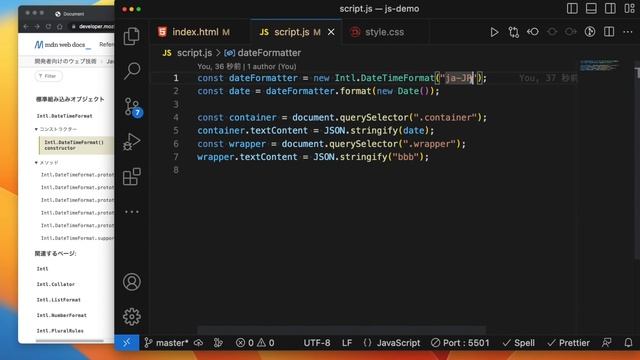Open Intl.NumberFormat link in MDN sidebar
Screen dimensions: 640x360
(x=62, y=315)
